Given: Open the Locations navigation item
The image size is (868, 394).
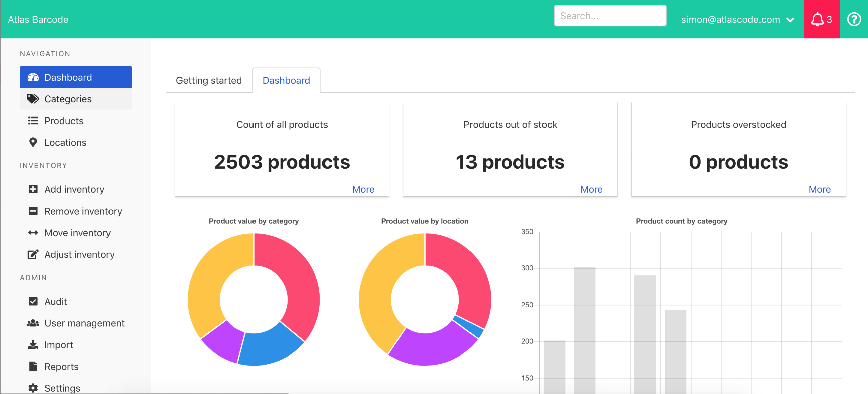Looking at the screenshot, I should tap(65, 142).
